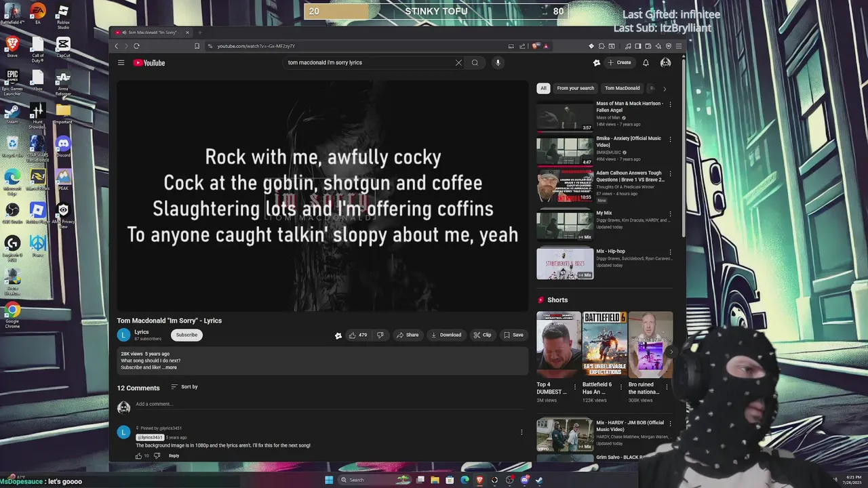Reply to the pinned comment
Viewport: 868px width, 488px height.
[174, 455]
